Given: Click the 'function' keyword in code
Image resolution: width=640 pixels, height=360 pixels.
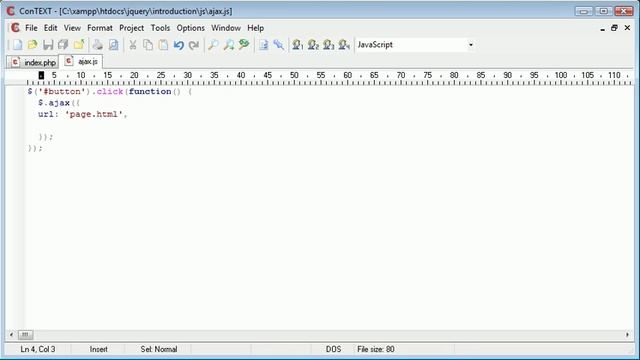Looking at the screenshot, I should click(x=150, y=91).
